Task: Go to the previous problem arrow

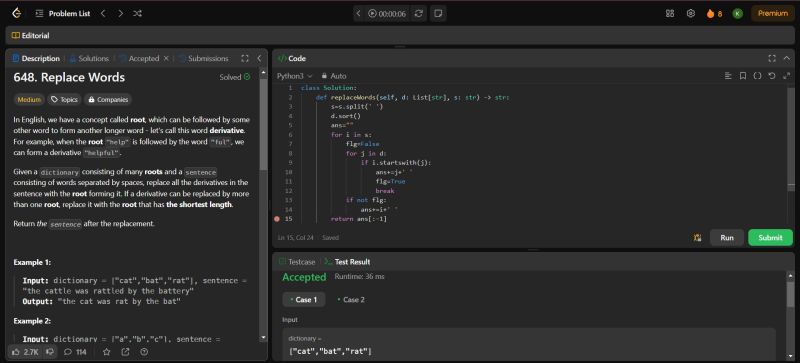Action: click(103, 14)
